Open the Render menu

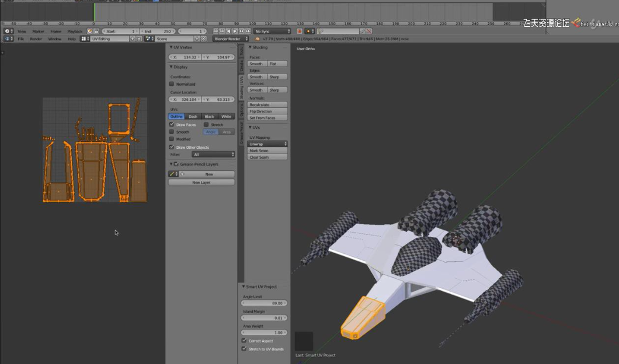click(36, 38)
